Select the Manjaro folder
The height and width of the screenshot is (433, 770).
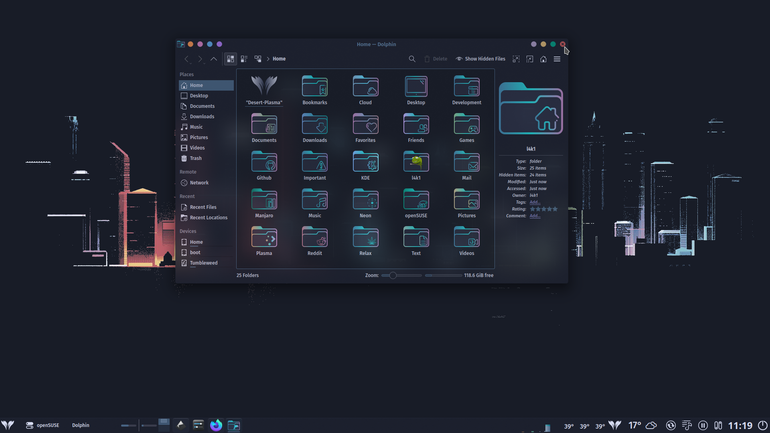(x=264, y=203)
